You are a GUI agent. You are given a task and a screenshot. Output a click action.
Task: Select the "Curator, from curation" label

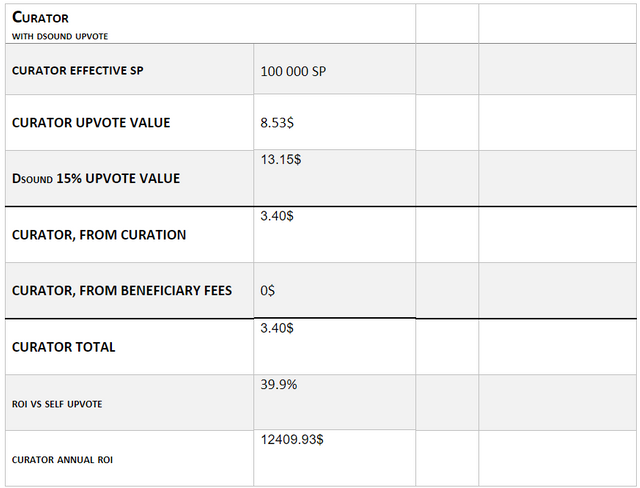99,235
